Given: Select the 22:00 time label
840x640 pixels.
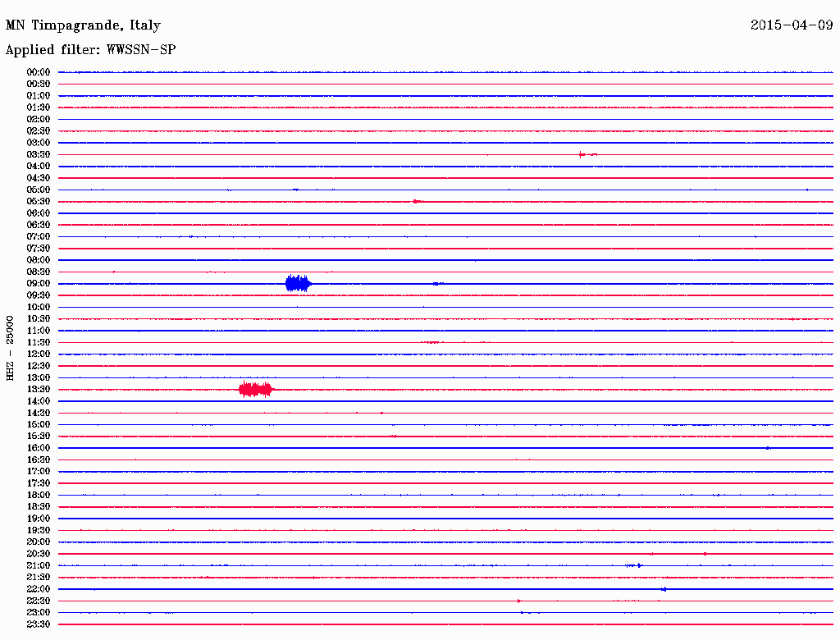Looking at the screenshot, I should tap(38, 589).
